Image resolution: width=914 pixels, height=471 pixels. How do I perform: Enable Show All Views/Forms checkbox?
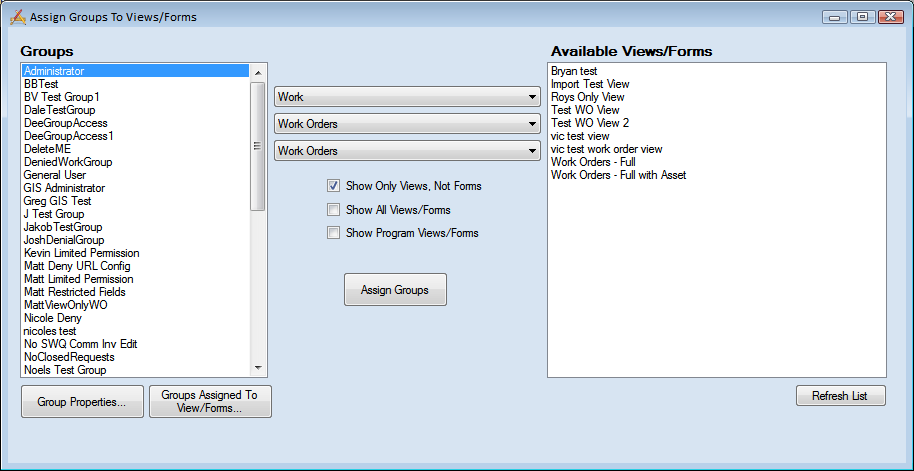tap(333, 210)
